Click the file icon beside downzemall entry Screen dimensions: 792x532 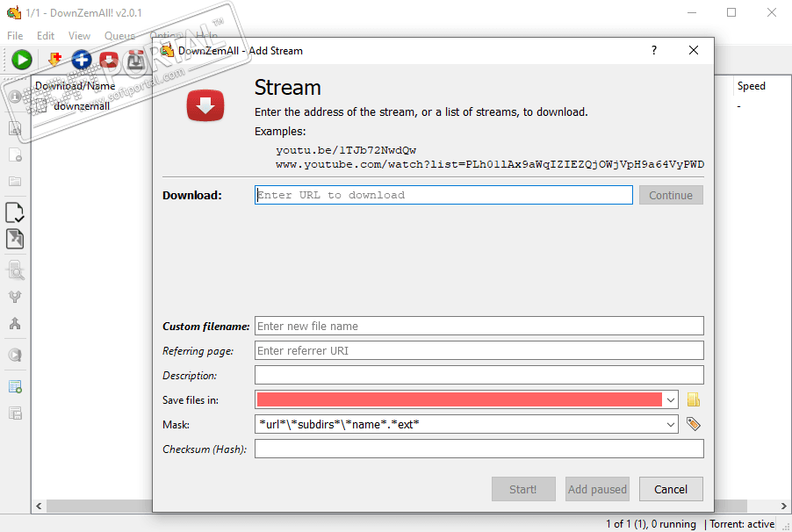(40, 106)
